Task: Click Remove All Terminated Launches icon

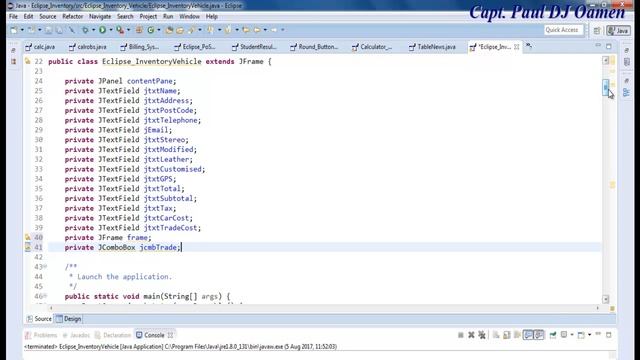Action: (x=482, y=335)
